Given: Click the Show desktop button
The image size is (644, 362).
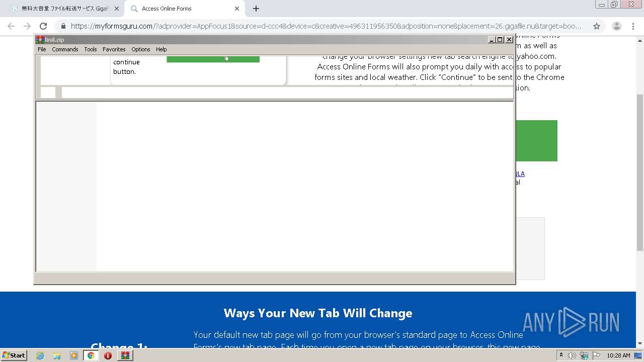Looking at the screenshot, I should pyautogui.click(x=639, y=355).
